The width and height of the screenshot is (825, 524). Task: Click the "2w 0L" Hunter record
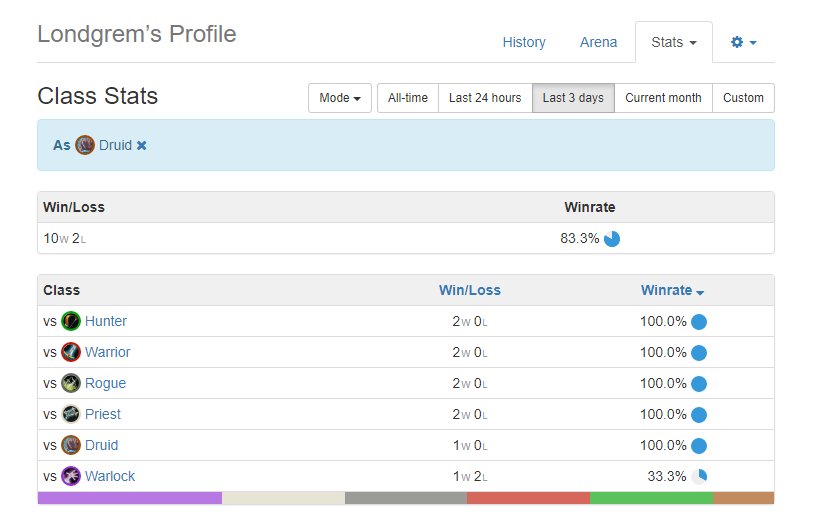pos(470,321)
